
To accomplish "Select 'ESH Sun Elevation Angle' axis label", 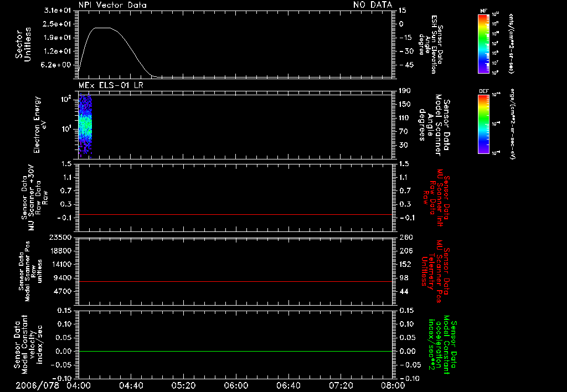I will tap(430, 44).
